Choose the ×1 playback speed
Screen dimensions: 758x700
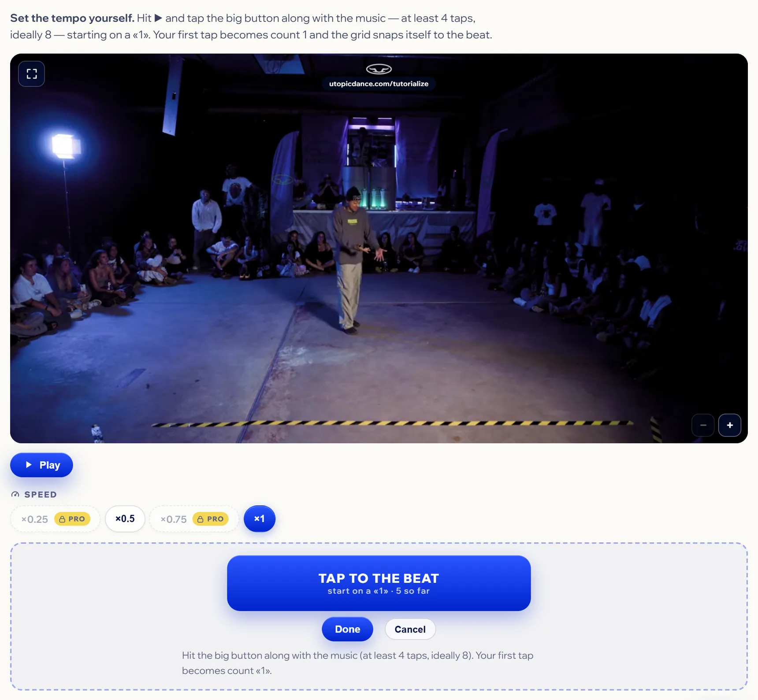[x=260, y=519]
